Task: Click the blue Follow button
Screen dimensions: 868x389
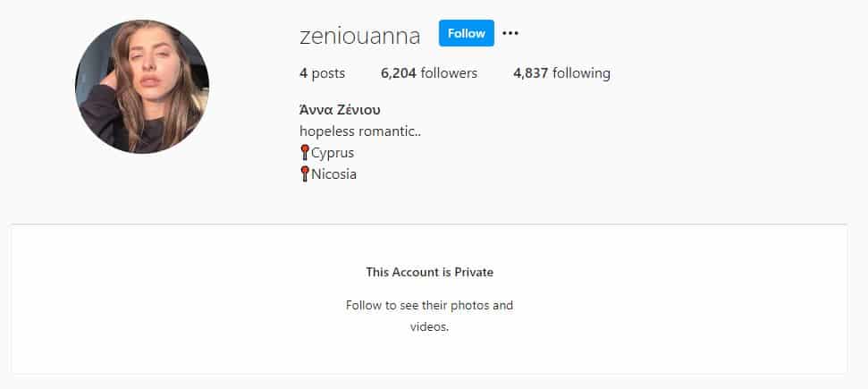Action: tap(466, 33)
